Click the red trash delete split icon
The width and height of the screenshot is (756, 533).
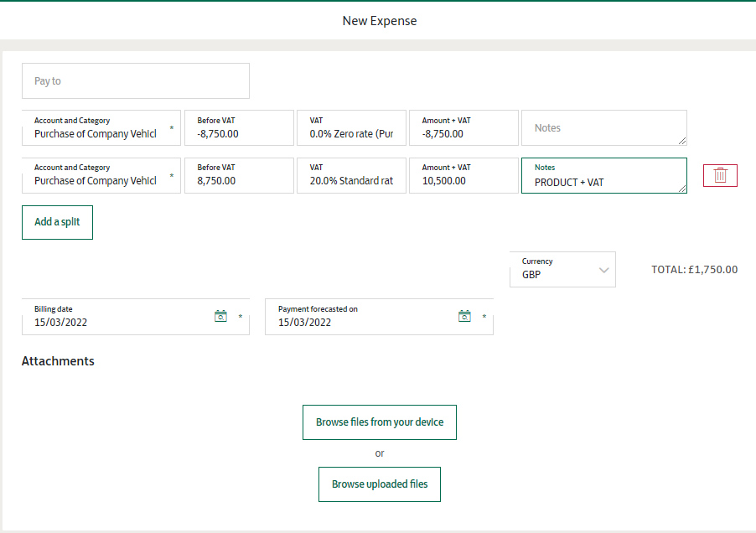[x=720, y=175]
